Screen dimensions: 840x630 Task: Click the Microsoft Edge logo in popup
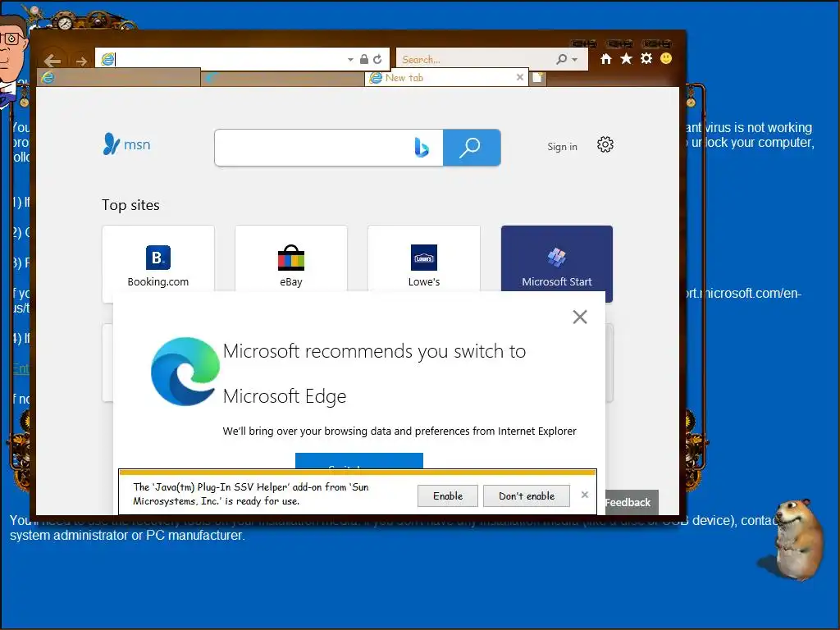(x=185, y=372)
